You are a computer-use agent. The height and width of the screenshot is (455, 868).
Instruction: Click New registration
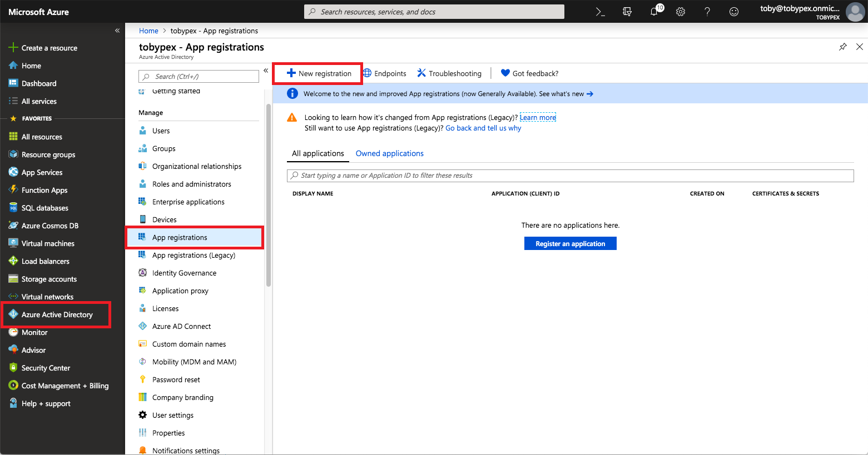pos(319,73)
